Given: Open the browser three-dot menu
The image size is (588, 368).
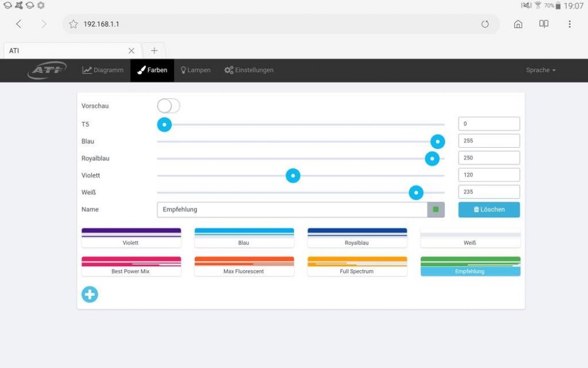Looking at the screenshot, I should [x=569, y=24].
